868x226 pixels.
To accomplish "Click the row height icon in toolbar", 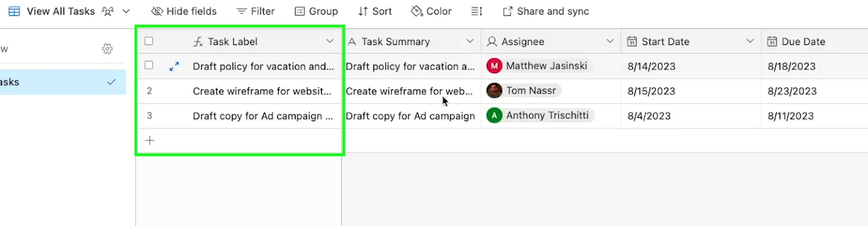I will click(x=476, y=11).
